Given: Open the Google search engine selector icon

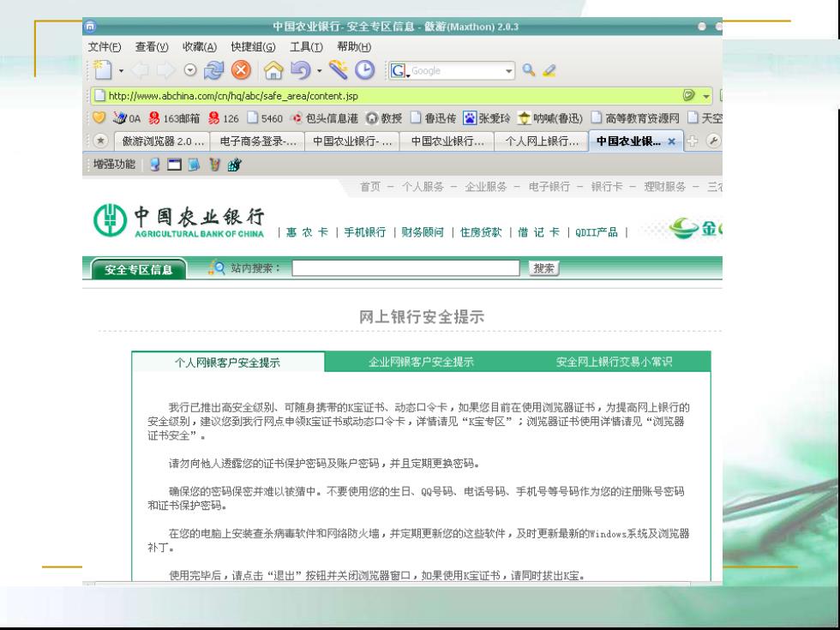Looking at the screenshot, I should [399, 70].
